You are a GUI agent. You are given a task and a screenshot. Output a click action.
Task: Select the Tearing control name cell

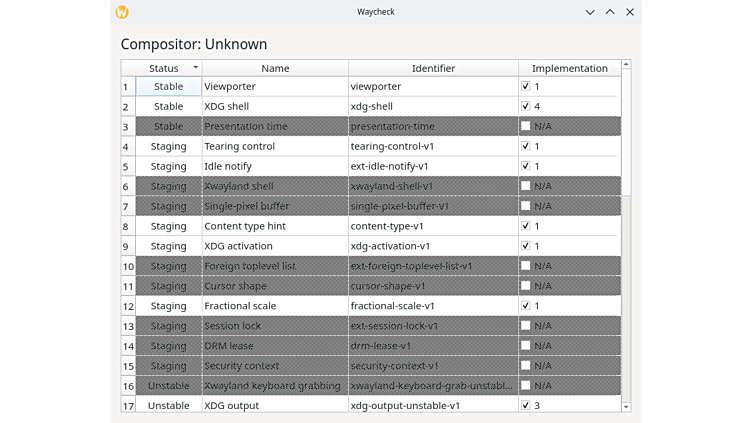(x=275, y=147)
